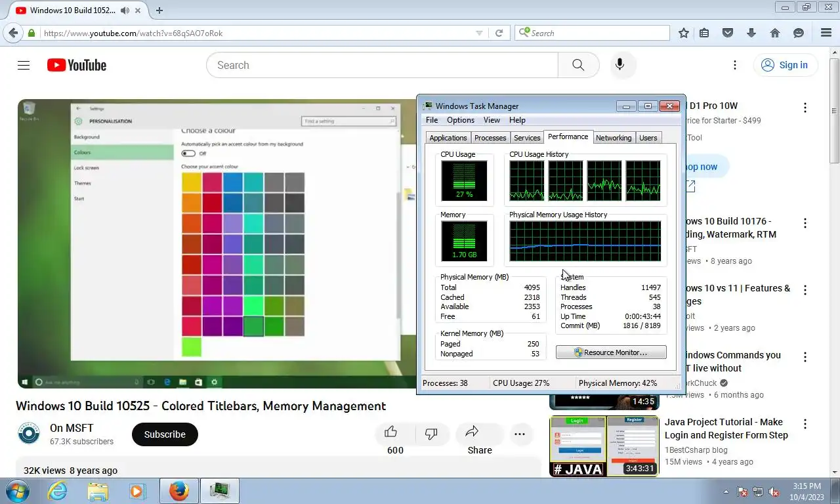Open the Options menu in Task Manager
Viewport: 840px width, 504px height.
coord(461,120)
